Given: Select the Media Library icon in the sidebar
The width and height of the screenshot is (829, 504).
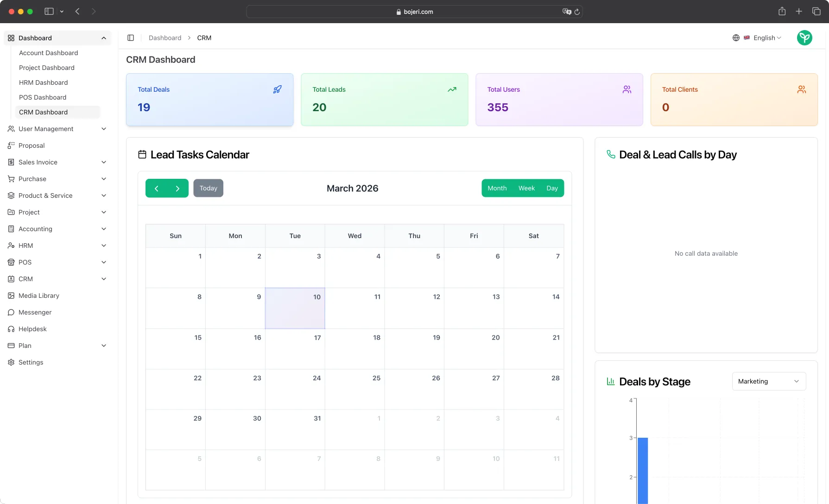Looking at the screenshot, I should click(11, 296).
